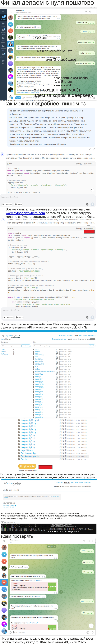Download telegabotq12.py.txt with its download icon
Image resolution: width=97 pixels, height=644 pixels.
60,420
